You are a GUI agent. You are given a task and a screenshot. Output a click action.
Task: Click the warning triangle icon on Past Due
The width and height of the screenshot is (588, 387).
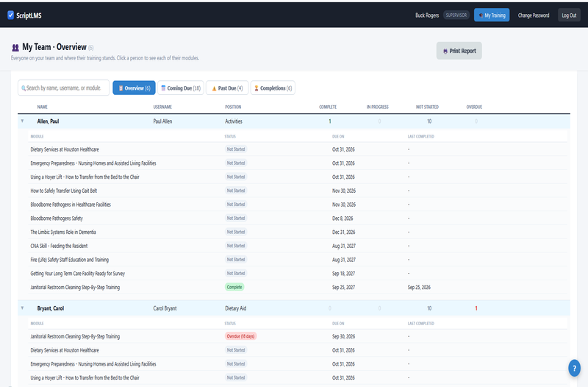pos(214,88)
